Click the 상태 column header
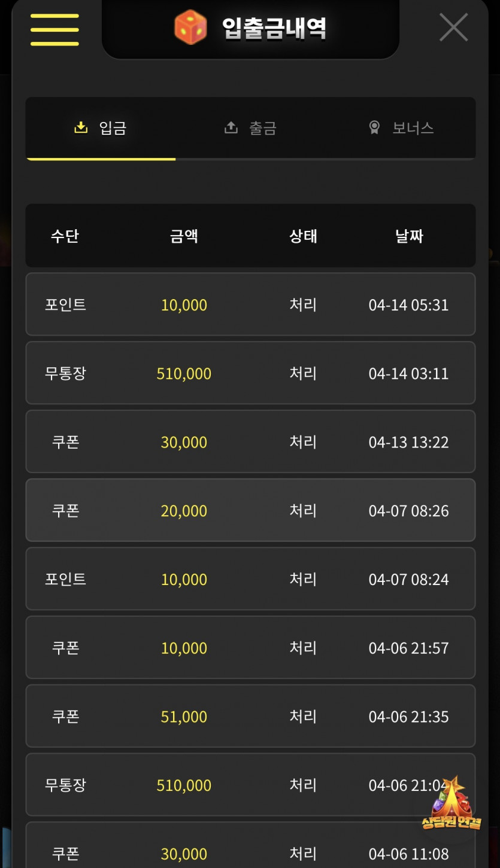The image size is (500, 868). coord(303,236)
